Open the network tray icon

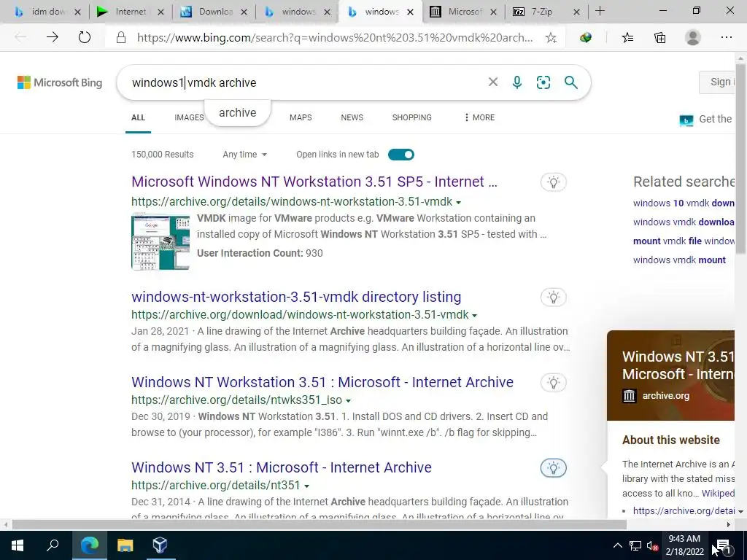tap(635, 545)
